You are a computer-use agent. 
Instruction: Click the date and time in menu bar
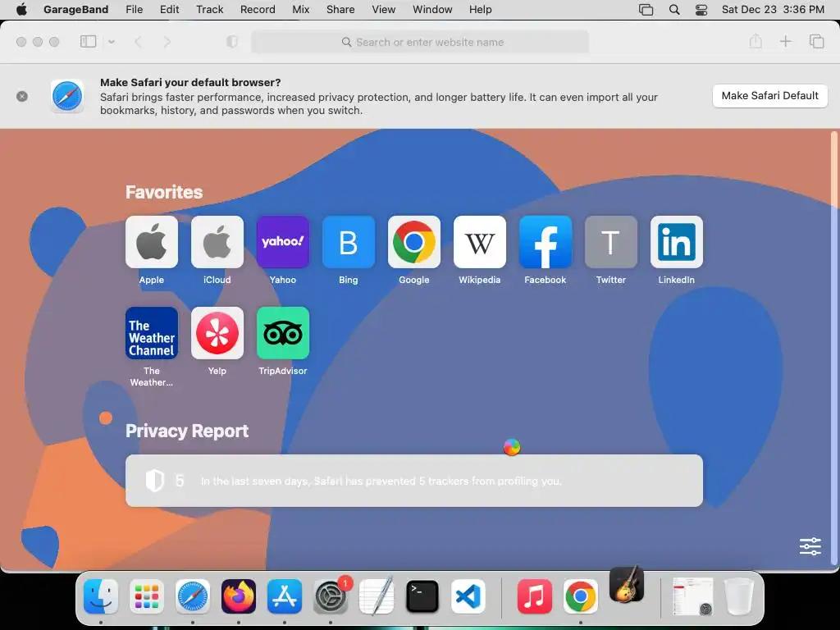(773, 10)
